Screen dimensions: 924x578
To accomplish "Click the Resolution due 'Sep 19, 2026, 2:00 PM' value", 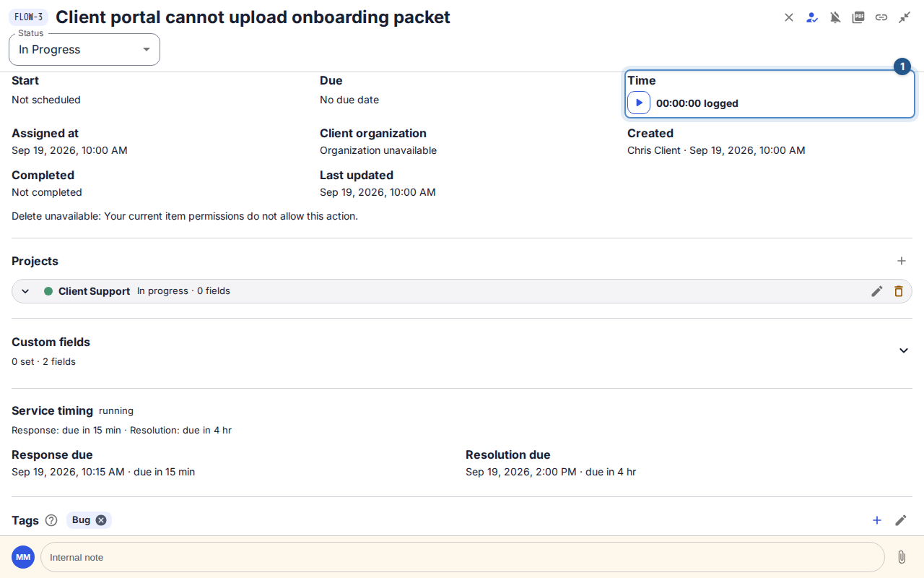I will click(521, 472).
